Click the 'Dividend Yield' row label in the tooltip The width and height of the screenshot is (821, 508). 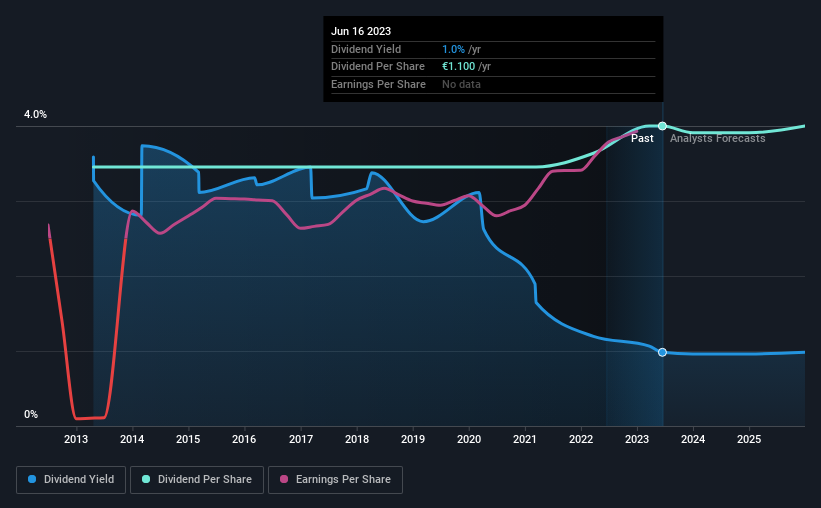(x=366, y=49)
